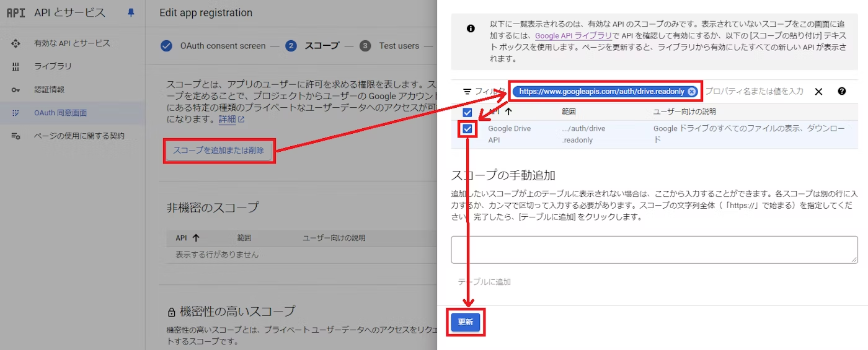The image size is (868, 350).
Task: Click the pin icon beside API とサービス
Action: tap(131, 12)
